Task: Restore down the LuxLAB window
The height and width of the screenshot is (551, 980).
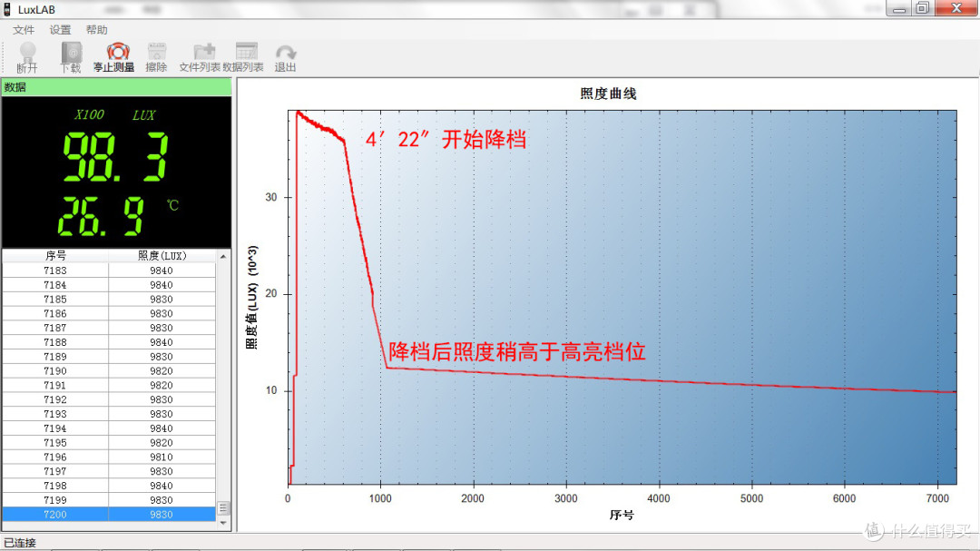Action: [923, 8]
